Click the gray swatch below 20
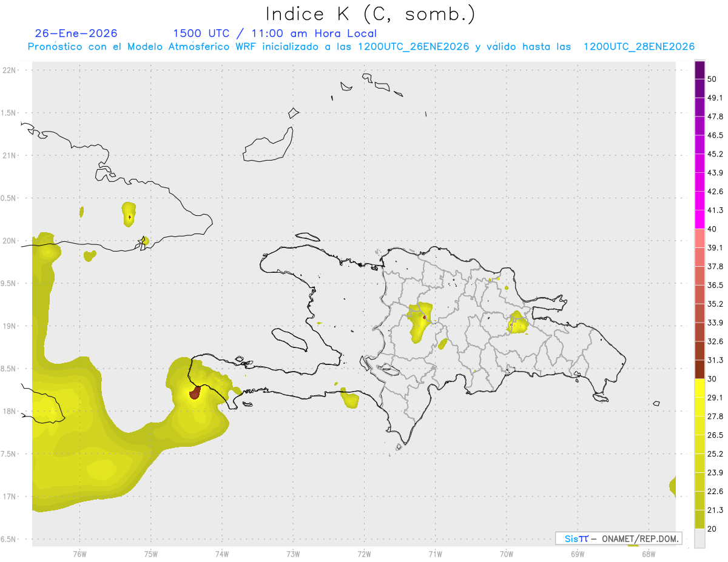 [700, 538]
